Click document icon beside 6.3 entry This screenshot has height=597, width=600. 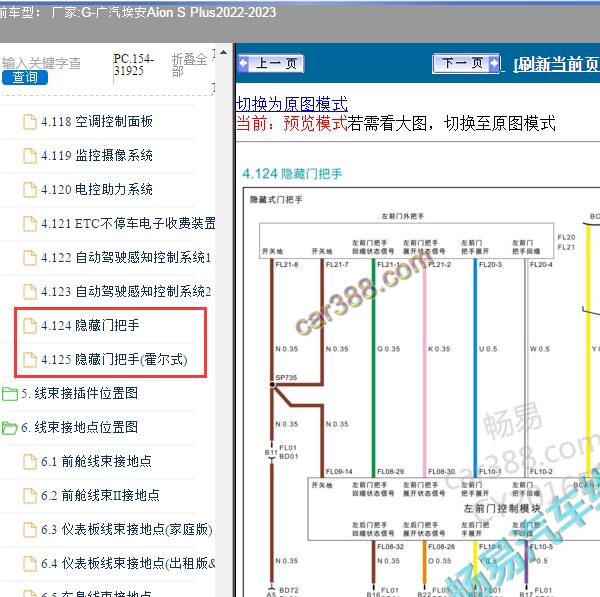pos(30,530)
